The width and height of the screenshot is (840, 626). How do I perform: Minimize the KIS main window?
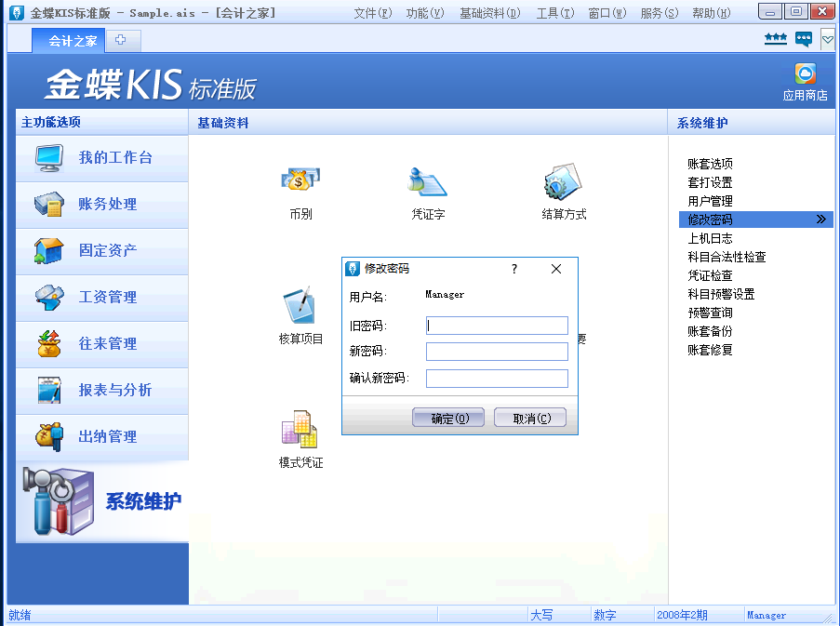click(770, 12)
